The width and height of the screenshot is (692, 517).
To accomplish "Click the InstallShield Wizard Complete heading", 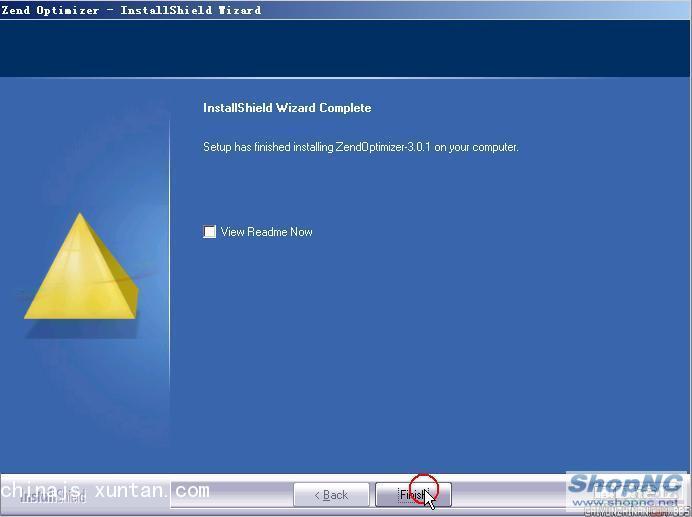I will [x=287, y=108].
